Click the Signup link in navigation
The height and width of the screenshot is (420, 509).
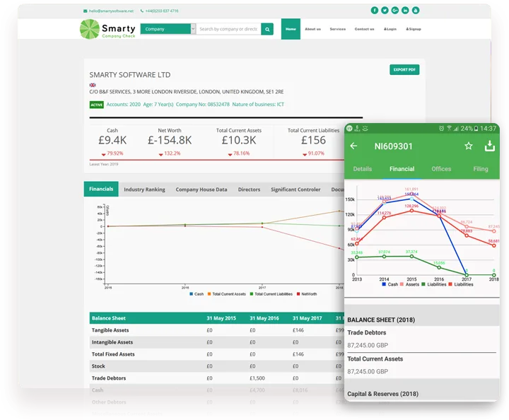(x=414, y=29)
